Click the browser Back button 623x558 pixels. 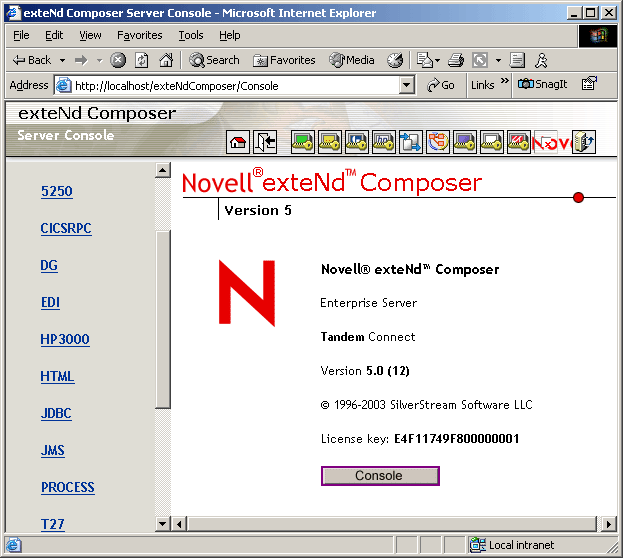pos(32,60)
